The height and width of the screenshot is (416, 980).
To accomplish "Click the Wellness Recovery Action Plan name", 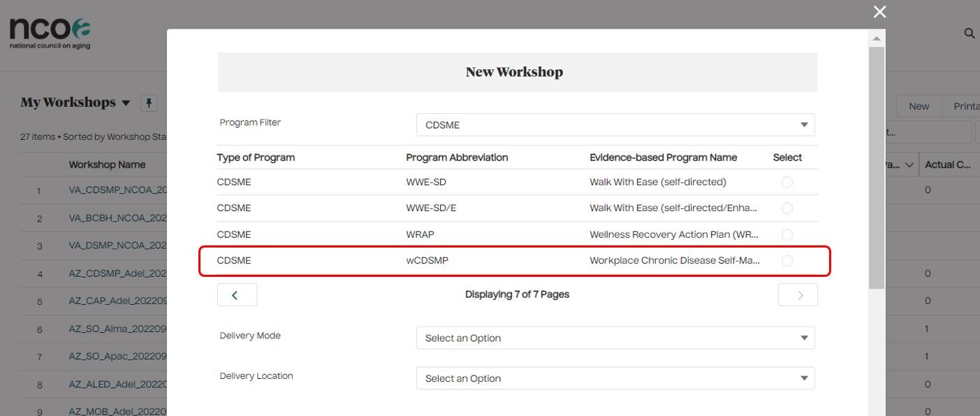I will pyautogui.click(x=674, y=235).
